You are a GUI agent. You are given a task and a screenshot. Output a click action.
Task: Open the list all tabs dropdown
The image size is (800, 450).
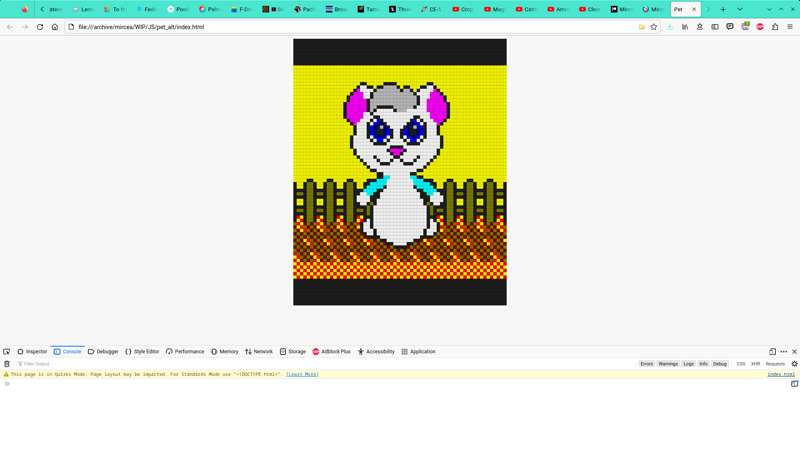click(x=740, y=9)
